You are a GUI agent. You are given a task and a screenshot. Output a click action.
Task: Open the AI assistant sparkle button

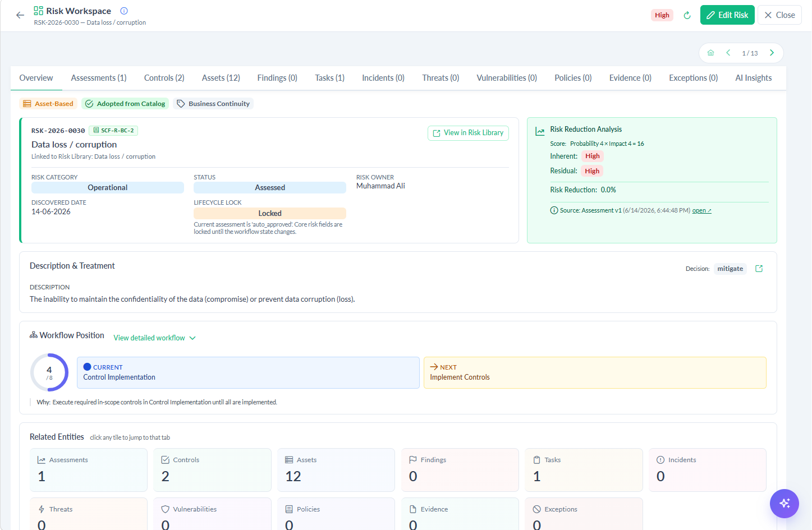pyautogui.click(x=785, y=503)
